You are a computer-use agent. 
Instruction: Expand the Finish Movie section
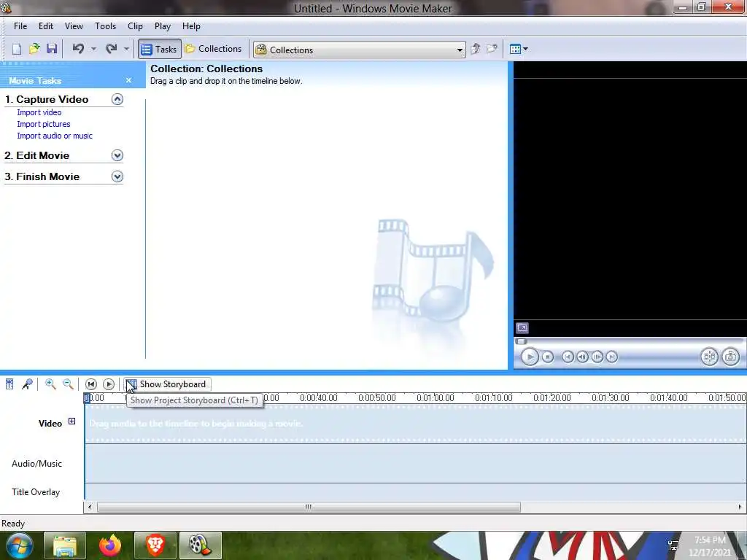117,176
